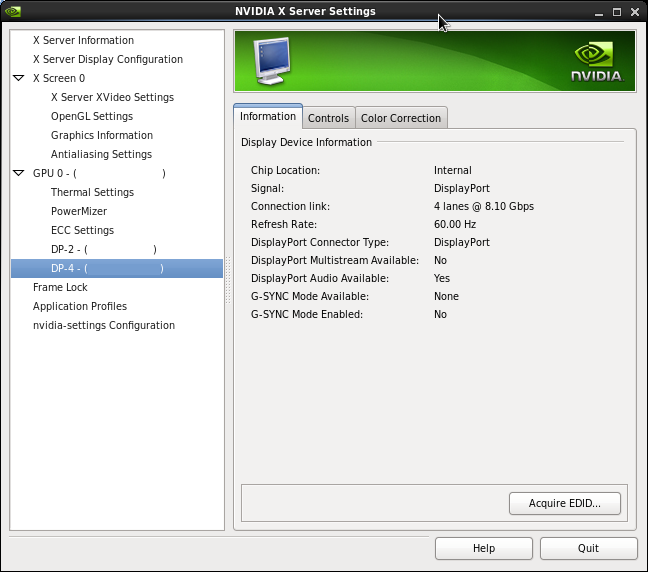Click the 'DisplayPort Connector Type:' label
648x572 pixels.
[320, 242]
